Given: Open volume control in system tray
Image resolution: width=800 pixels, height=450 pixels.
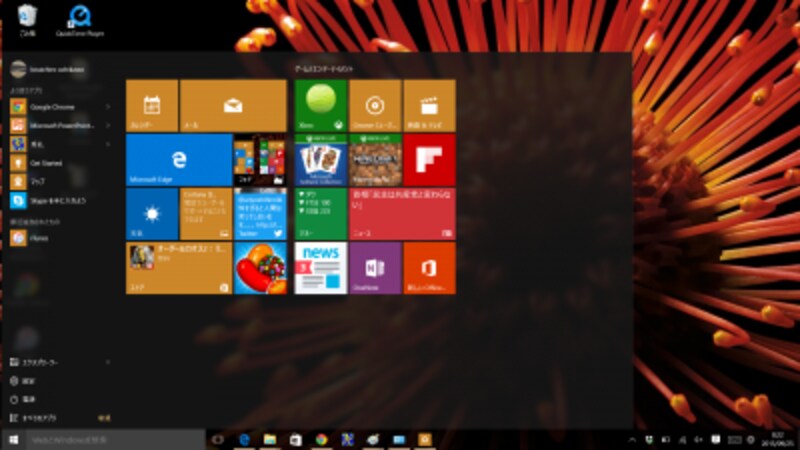Looking at the screenshot, I should tap(698, 439).
